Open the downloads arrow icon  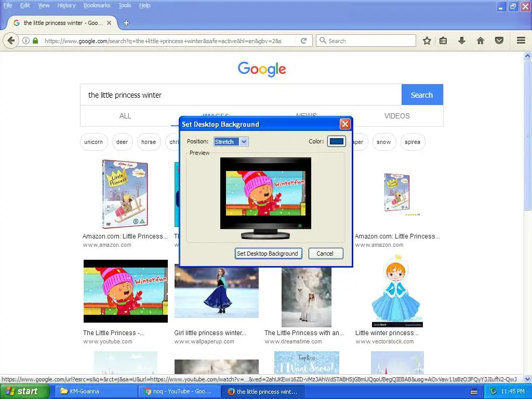click(461, 41)
